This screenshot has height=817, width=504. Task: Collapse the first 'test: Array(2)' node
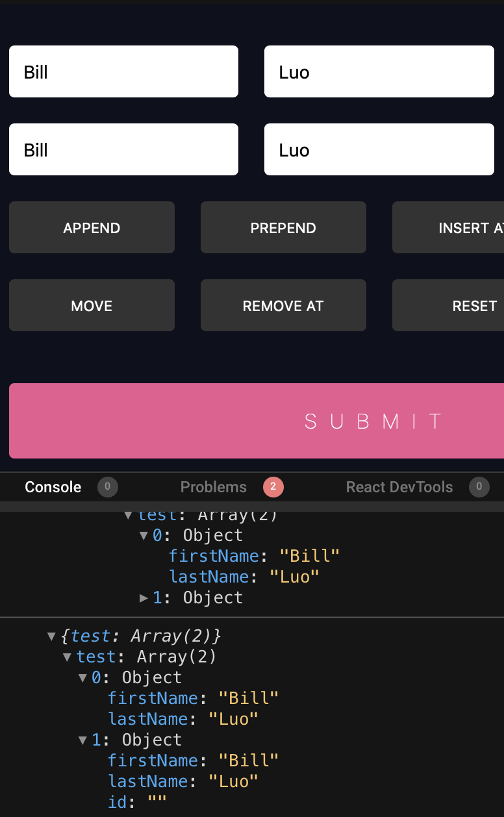pos(128,514)
